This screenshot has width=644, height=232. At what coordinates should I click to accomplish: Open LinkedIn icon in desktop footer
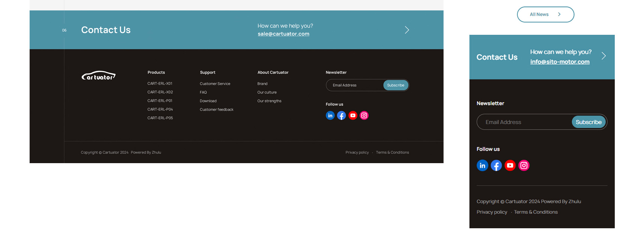click(330, 116)
